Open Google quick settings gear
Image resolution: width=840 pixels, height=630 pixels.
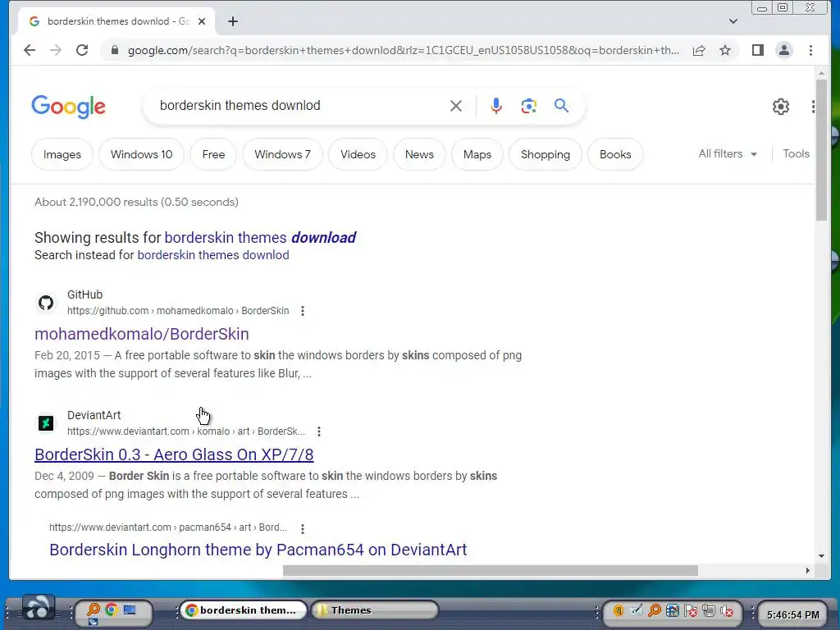(x=781, y=106)
